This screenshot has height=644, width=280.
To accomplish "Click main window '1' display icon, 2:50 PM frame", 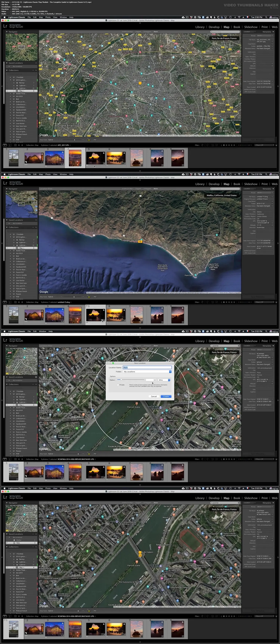I will point(5,145).
